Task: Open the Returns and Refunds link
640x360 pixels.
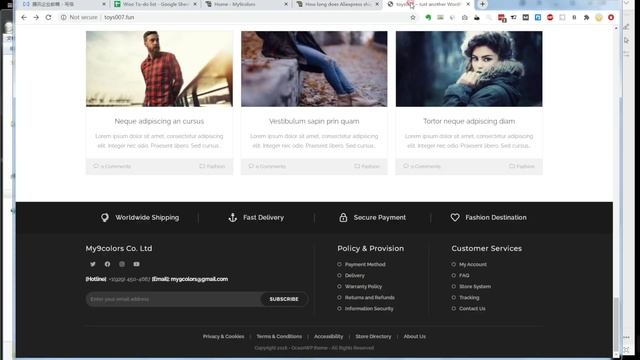Action: coord(369,298)
